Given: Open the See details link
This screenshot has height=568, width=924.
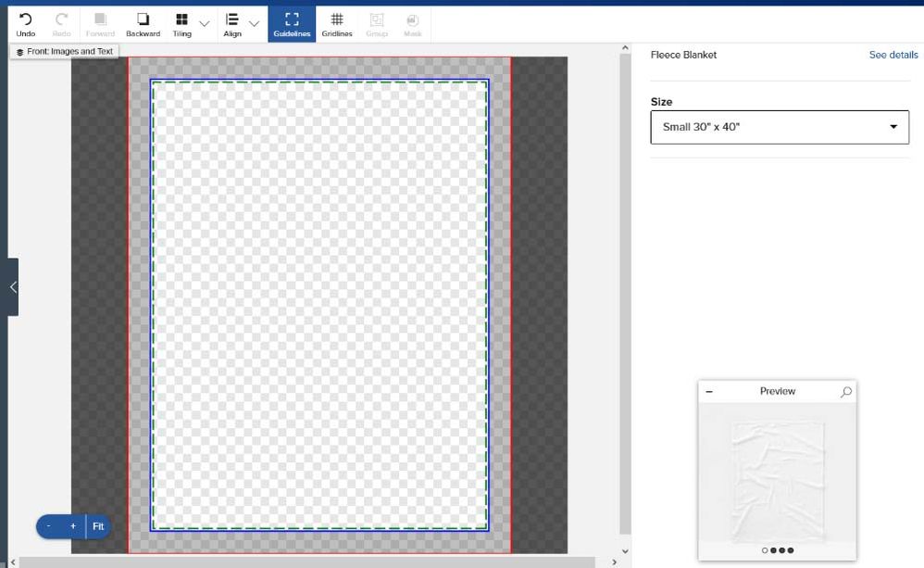Looking at the screenshot, I should 893,55.
